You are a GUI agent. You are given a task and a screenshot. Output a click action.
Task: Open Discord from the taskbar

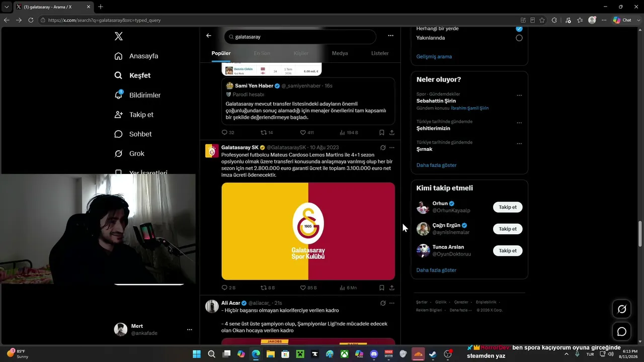(x=374, y=354)
